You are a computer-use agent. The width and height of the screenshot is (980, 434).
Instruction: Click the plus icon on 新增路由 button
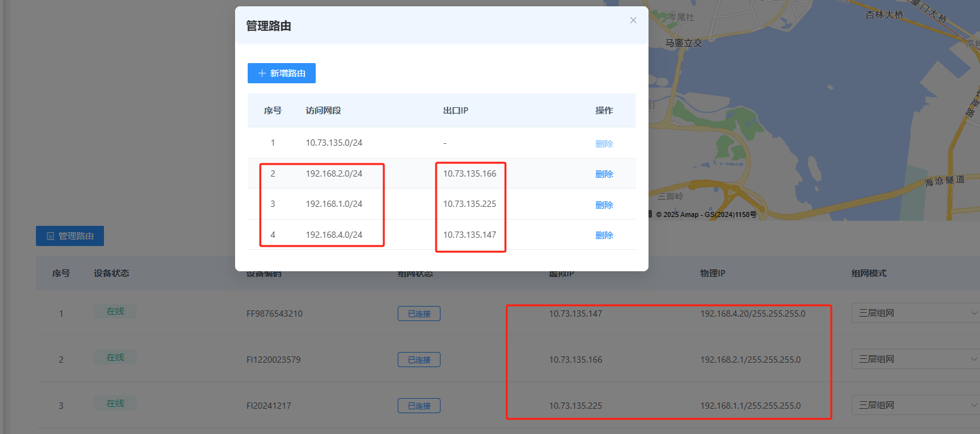[x=262, y=73]
